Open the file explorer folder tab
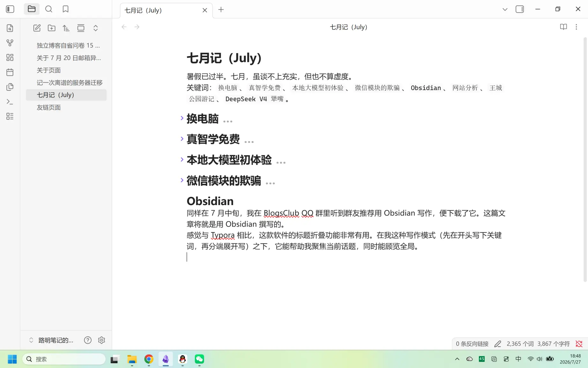The height and width of the screenshot is (368, 588). coord(32,9)
